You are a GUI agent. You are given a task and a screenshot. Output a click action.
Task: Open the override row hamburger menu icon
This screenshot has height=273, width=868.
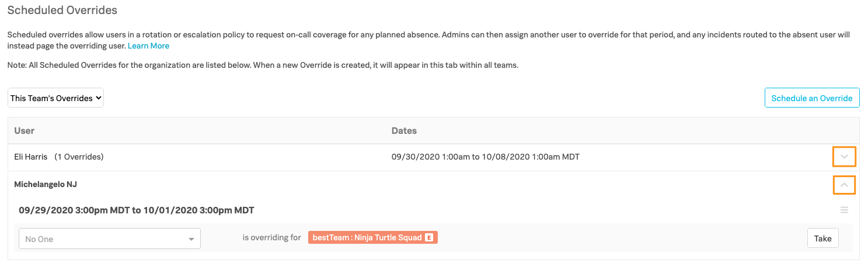tap(844, 210)
